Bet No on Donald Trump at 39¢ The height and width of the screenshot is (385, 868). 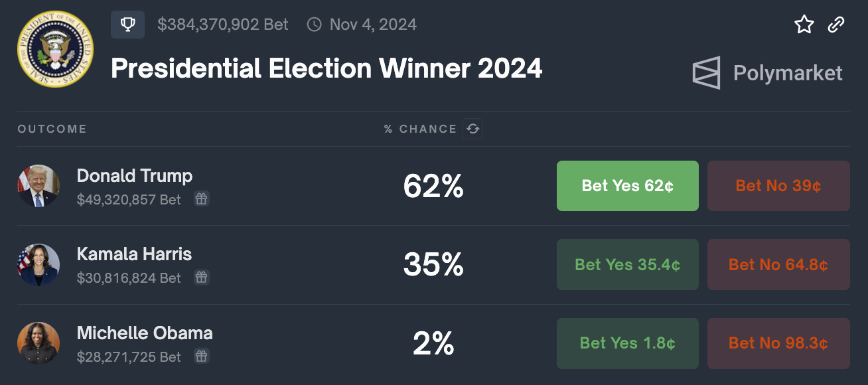(778, 186)
